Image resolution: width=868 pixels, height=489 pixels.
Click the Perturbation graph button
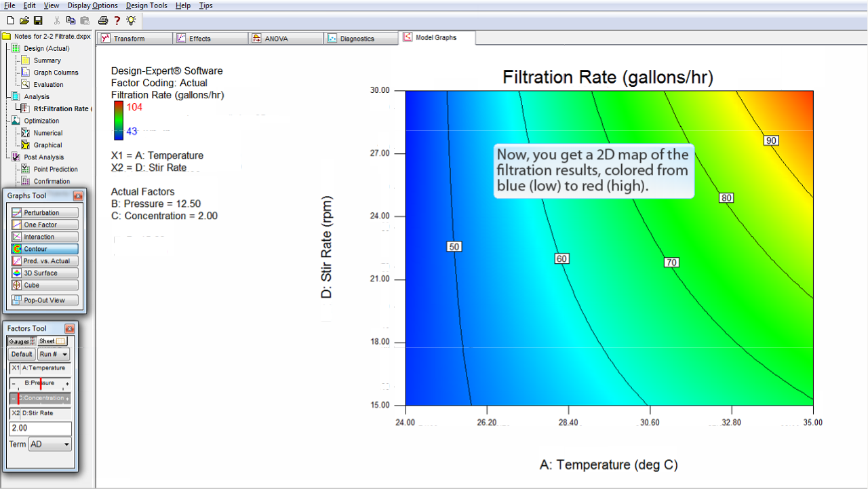45,212
